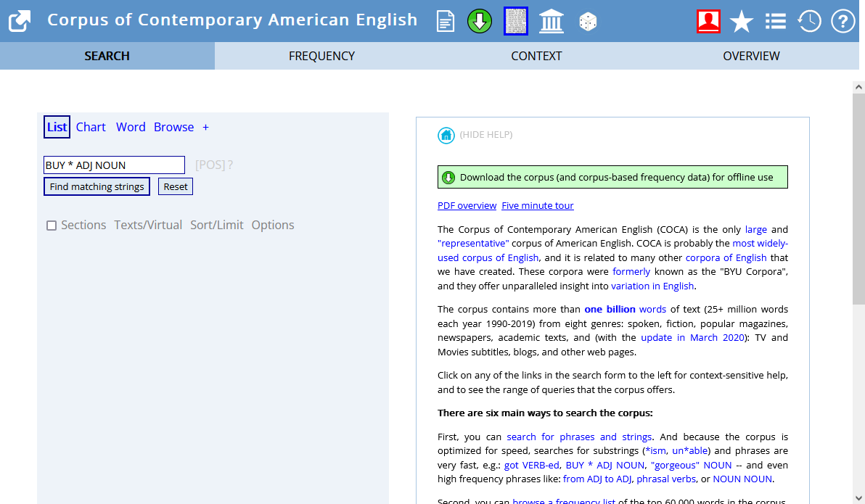Open the question mark help icon
This screenshot has width=865, height=504.
click(843, 22)
